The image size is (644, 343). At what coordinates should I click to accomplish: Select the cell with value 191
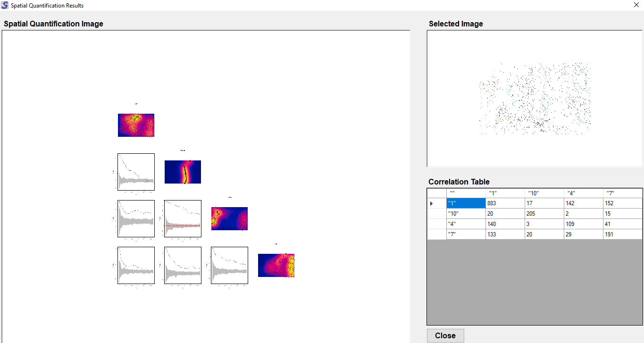coord(622,234)
